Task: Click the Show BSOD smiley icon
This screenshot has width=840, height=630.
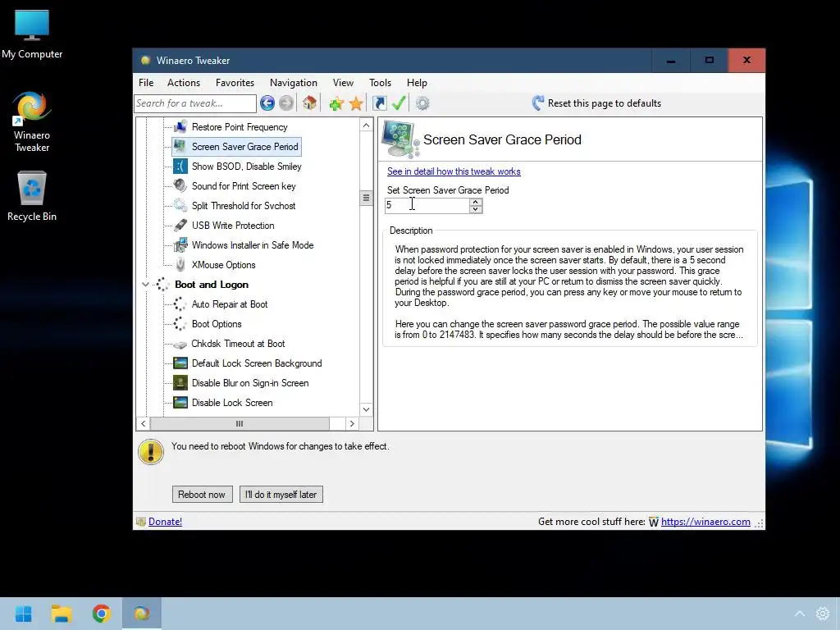Action: pyautogui.click(x=180, y=166)
